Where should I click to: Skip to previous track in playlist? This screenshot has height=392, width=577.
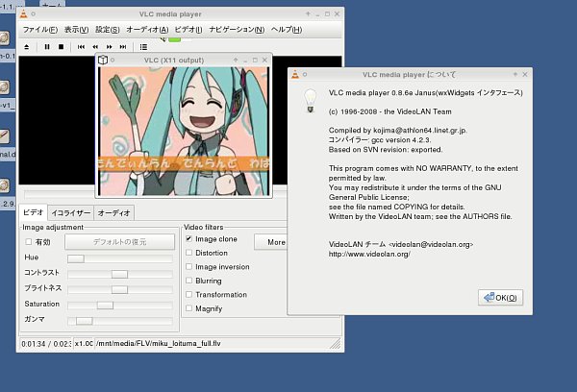(81, 47)
